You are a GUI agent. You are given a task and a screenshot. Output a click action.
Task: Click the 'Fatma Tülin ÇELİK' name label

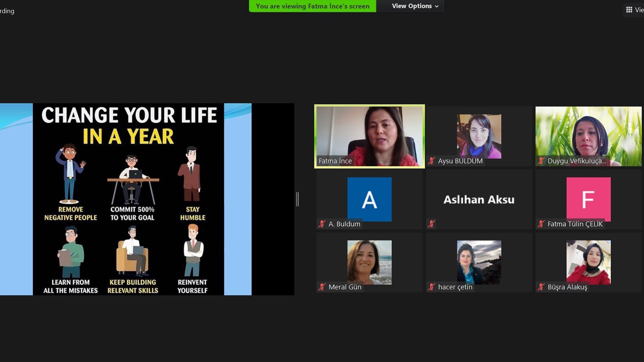pyautogui.click(x=575, y=224)
